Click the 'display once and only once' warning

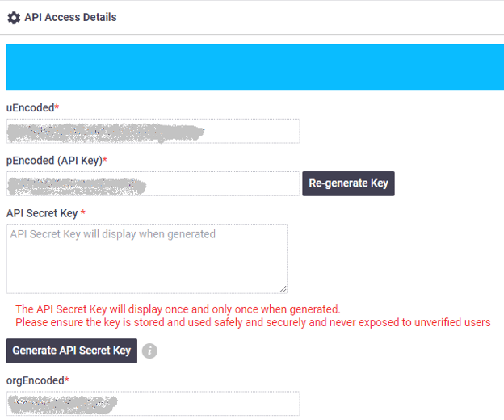tap(178, 309)
